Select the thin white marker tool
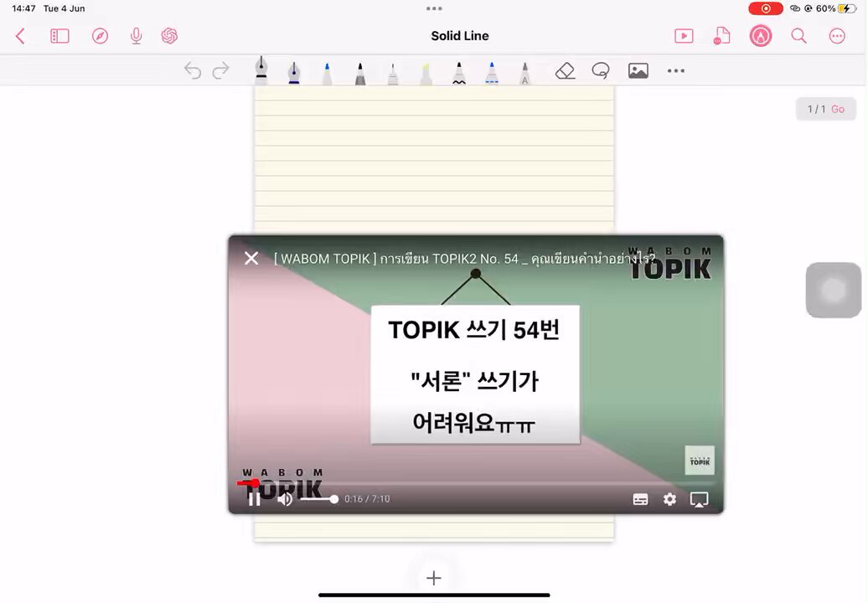The height and width of the screenshot is (603, 868). 393,73
